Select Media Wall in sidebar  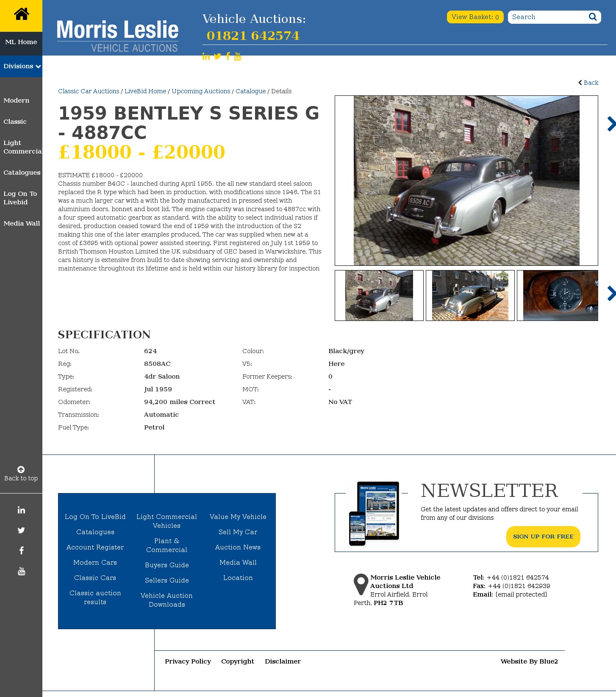pyautogui.click(x=22, y=223)
